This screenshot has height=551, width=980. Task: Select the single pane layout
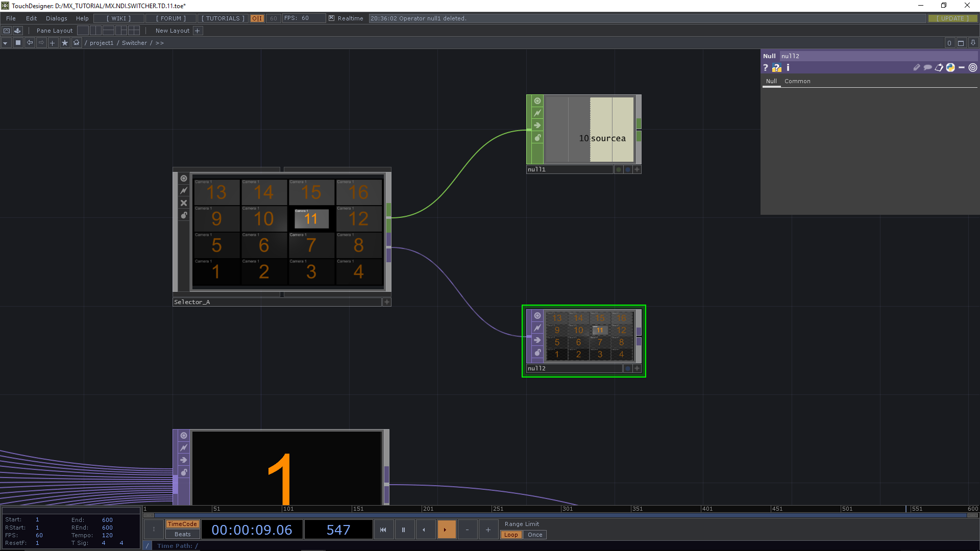83,31
